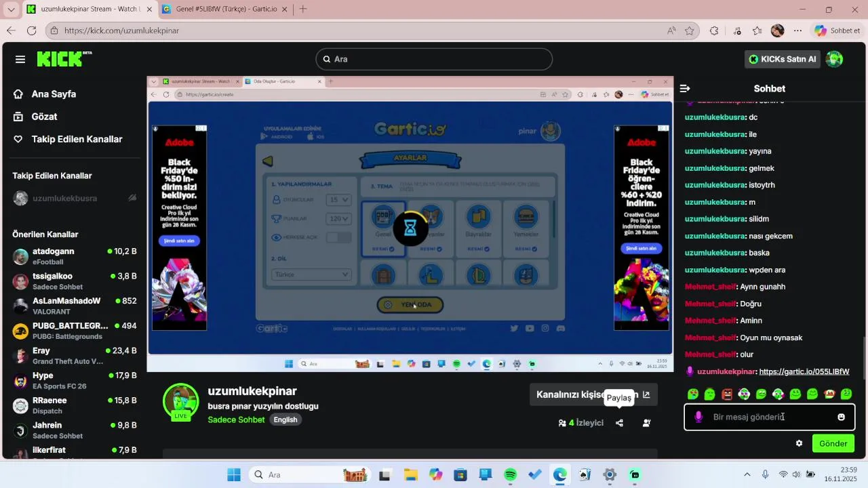Open the moderator tools icon beside share
The height and width of the screenshot is (488, 868).
tap(646, 423)
